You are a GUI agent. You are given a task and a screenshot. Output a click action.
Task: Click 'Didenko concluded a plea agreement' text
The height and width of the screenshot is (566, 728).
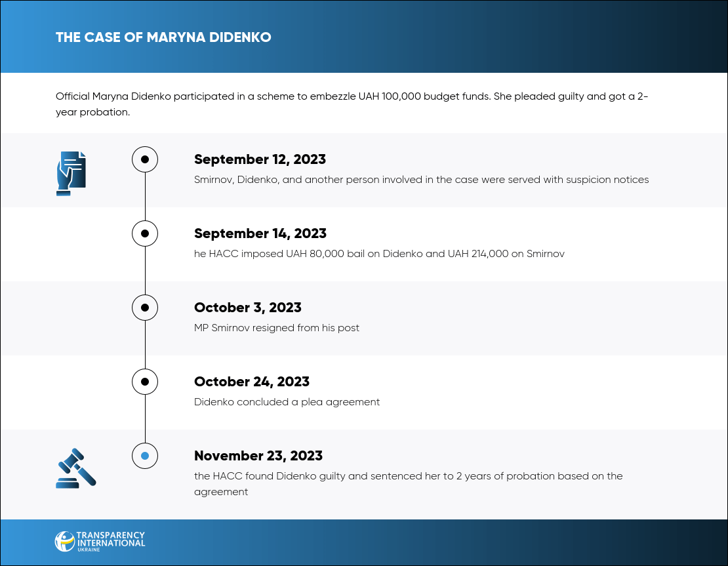point(287,402)
